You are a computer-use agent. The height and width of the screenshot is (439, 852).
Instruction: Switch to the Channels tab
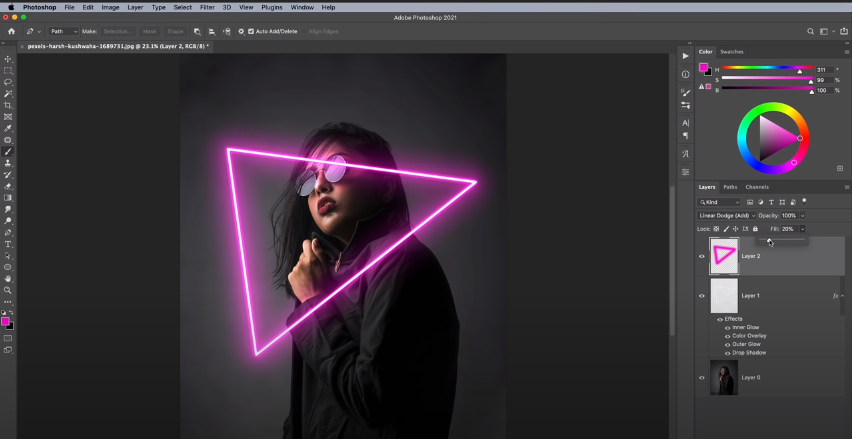point(757,187)
